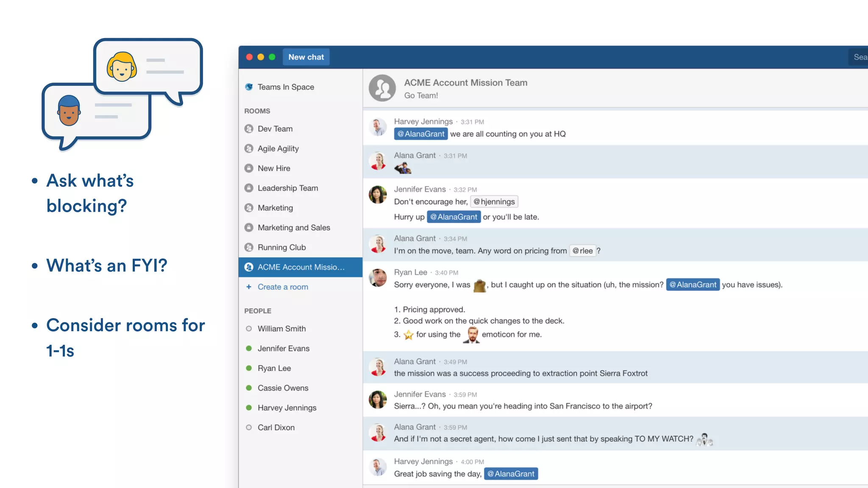Image resolution: width=868 pixels, height=488 pixels.
Task: Click the ACME Account Mission Team avatar
Action: pyautogui.click(x=382, y=88)
